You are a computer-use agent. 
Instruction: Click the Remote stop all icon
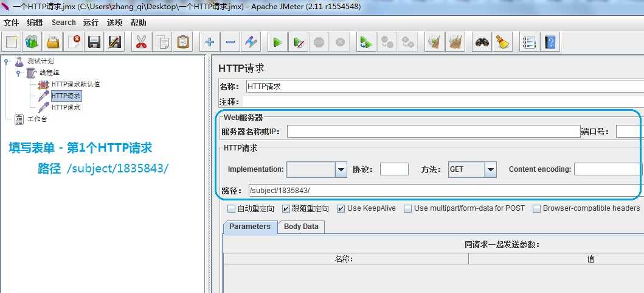[x=387, y=42]
